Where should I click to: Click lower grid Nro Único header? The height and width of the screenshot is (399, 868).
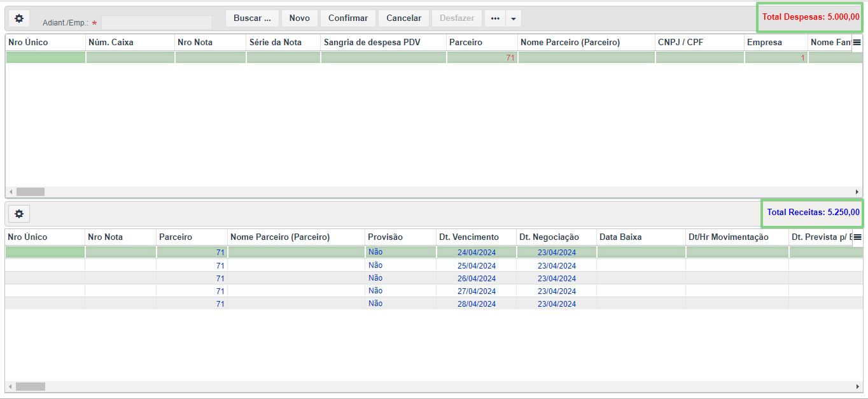pyautogui.click(x=45, y=237)
